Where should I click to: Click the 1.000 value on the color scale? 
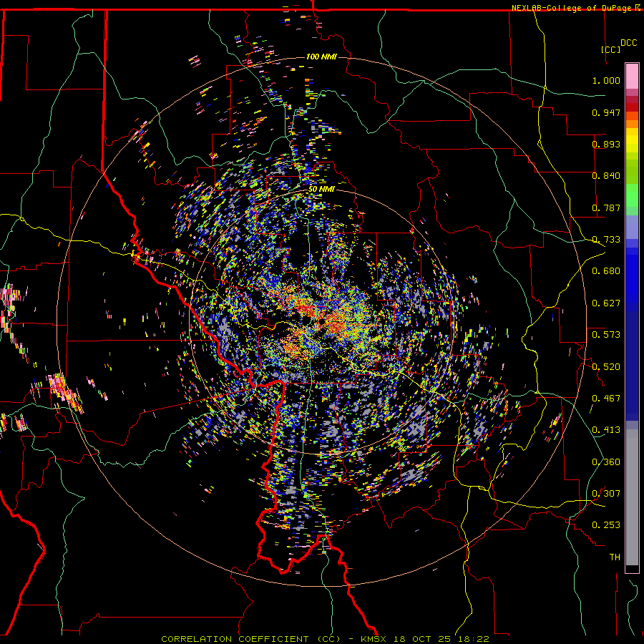(606, 80)
